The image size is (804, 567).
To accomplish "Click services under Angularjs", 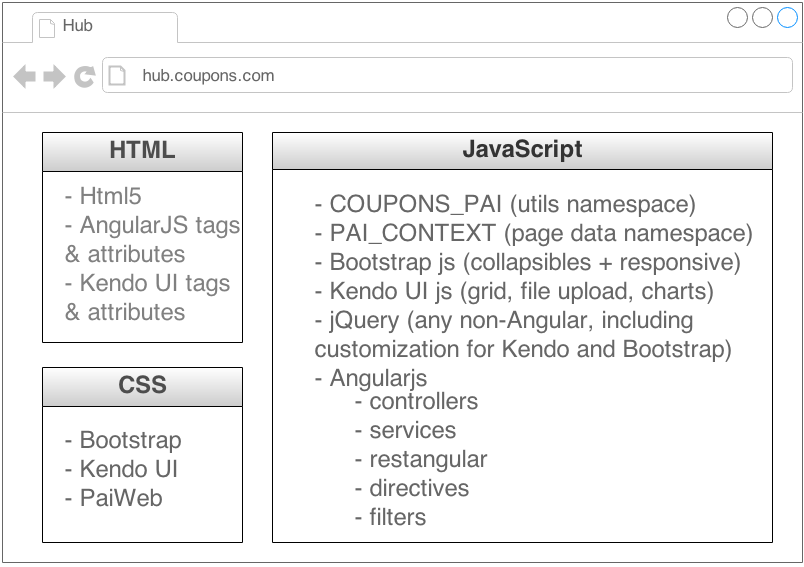I will click(x=405, y=430).
